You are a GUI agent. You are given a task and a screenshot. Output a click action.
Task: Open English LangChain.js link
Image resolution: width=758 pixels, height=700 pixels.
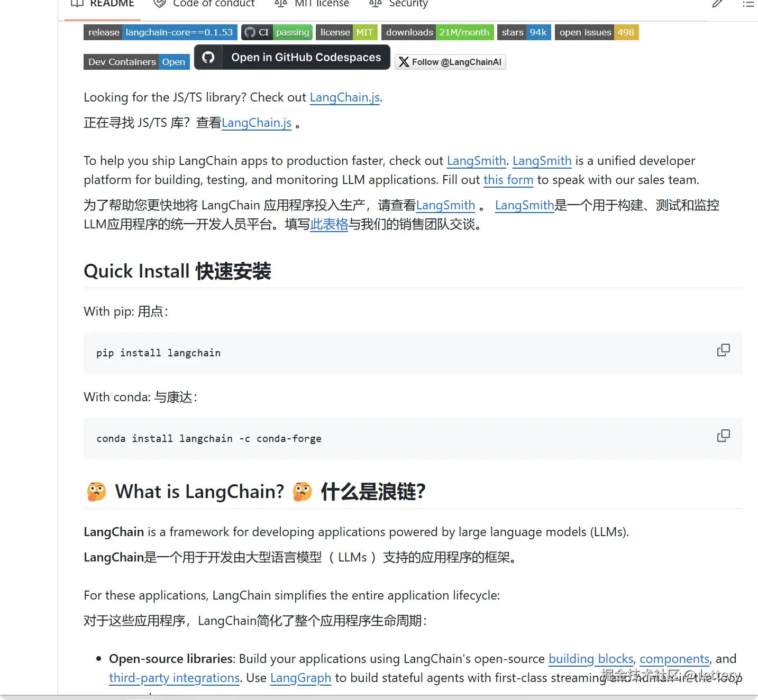(344, 97)
